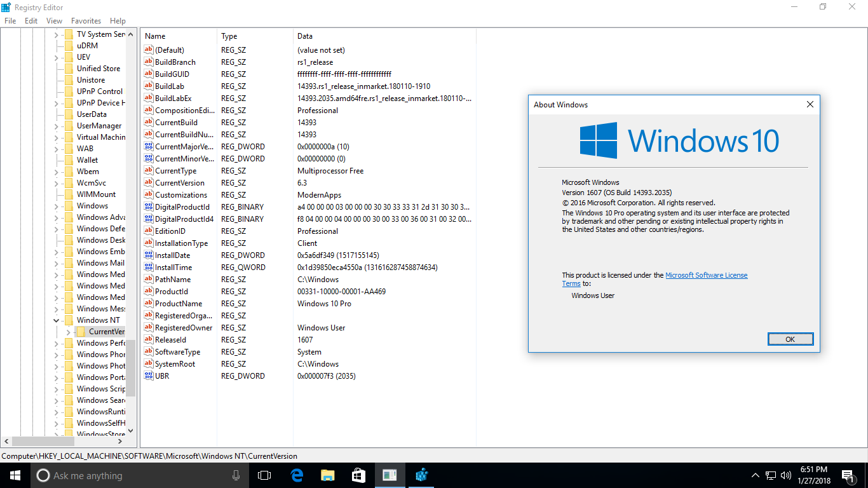Click the folder icon of Windows NT key
The width and height of the screenshot is (868, 488).
point(69,320)
